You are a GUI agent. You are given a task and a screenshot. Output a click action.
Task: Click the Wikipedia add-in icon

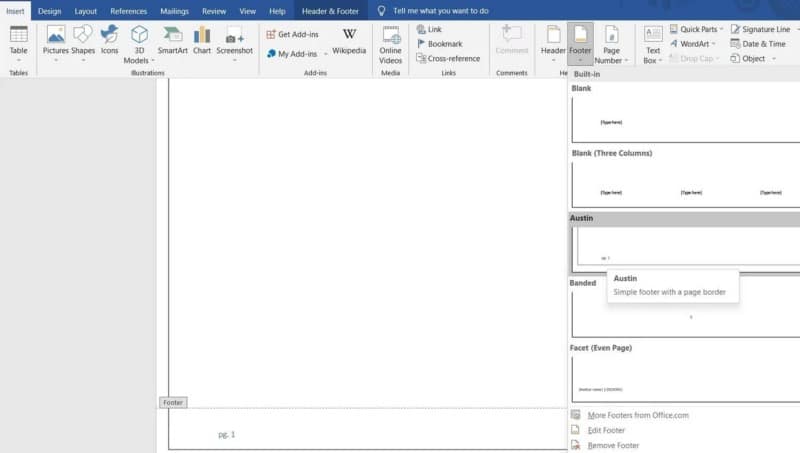[349, 34]
